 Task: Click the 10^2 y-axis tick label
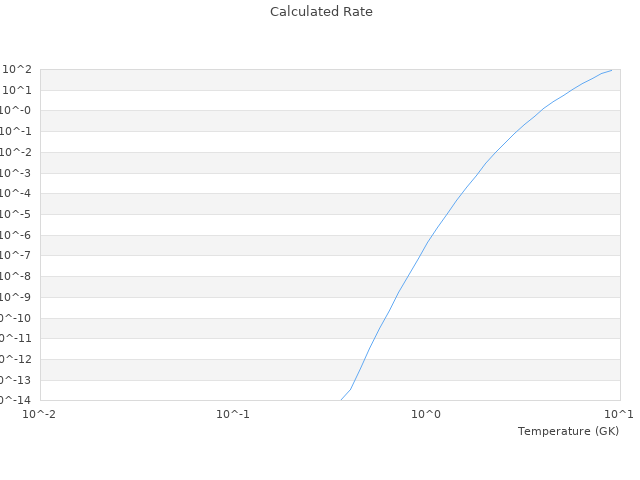(18, 69)
